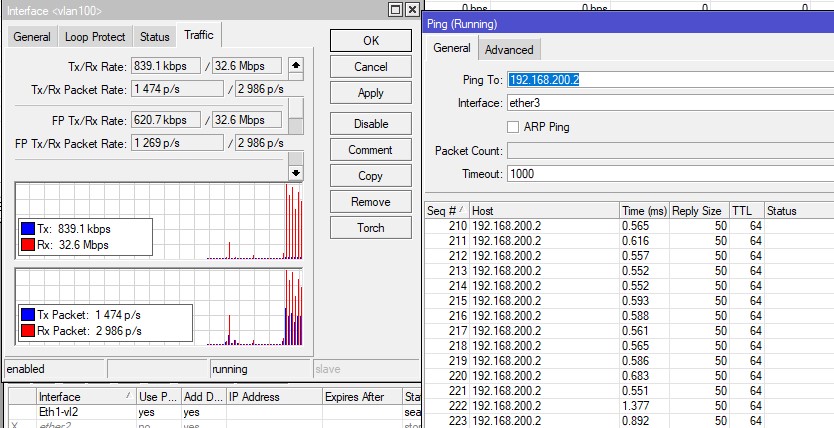Disable the vlan100 interface

[371, 123]
